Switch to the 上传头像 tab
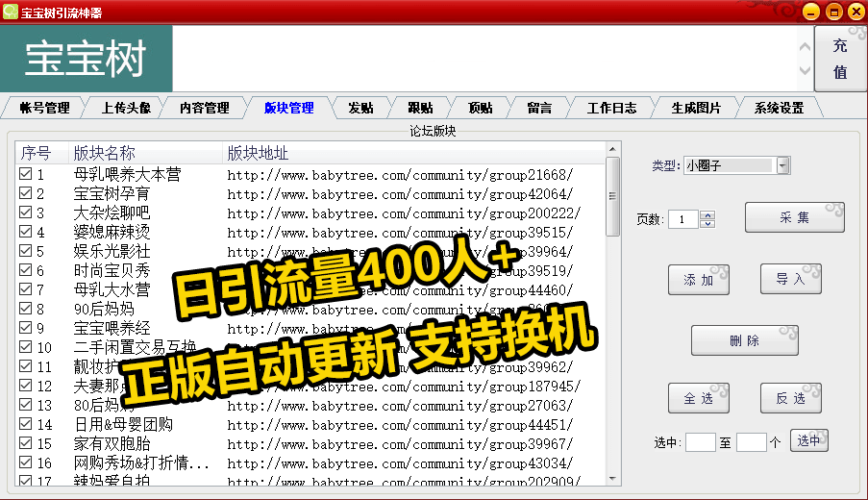The width and height of the screenshot is (868, 500). click(126, 108)
